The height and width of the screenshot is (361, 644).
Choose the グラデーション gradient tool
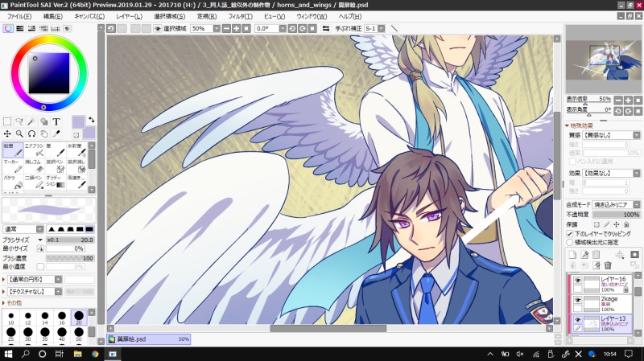pos(56,183)
